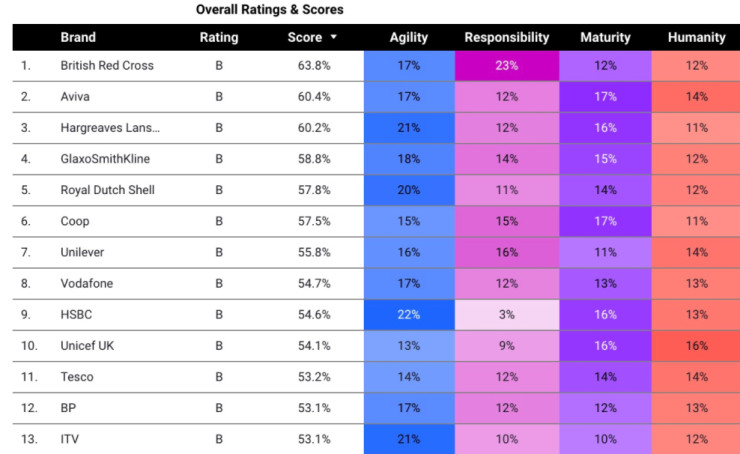Open the Hargreaves Lansdown truncated brand name

click(x=110, y=128)
